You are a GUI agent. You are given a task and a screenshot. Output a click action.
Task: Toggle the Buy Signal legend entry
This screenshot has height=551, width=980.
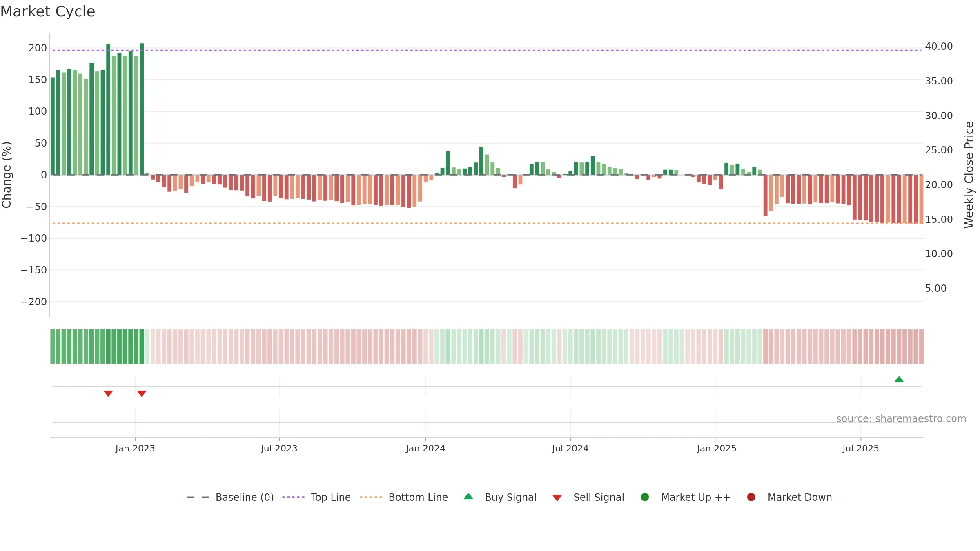[x=500, y=497]
